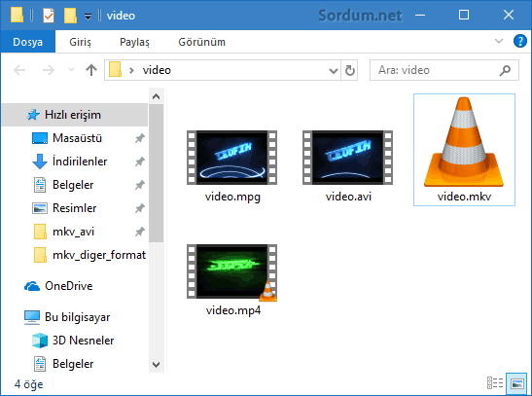Refresh the video folder
532x396 pixels.
tap(349, 70)
